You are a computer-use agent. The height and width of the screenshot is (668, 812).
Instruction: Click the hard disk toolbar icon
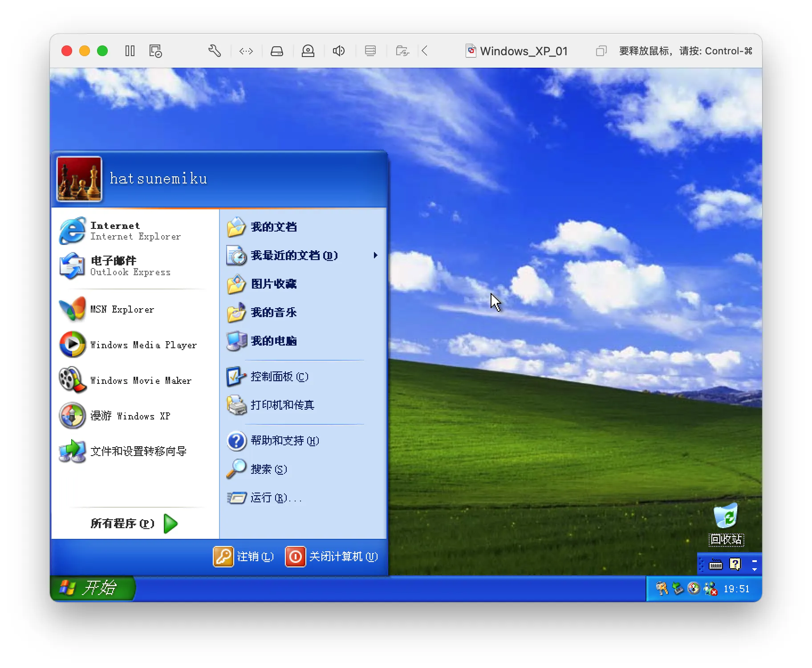click(x=277, y=51)
